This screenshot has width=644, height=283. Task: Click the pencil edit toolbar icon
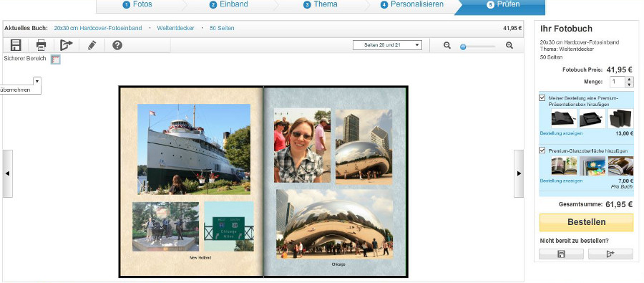pyautogui.click(x=92, y=45)
